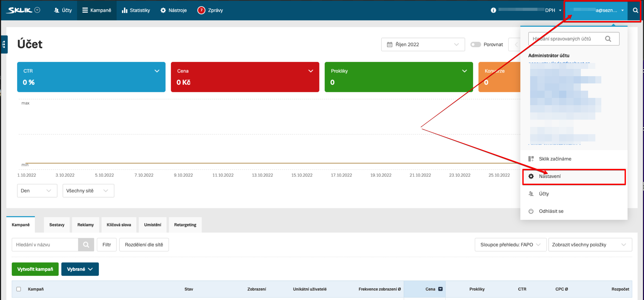The width and height of the screenshot is (644, 300).
Task: Click the Sklik logo dropdown circle
Action: pos(38,10)
